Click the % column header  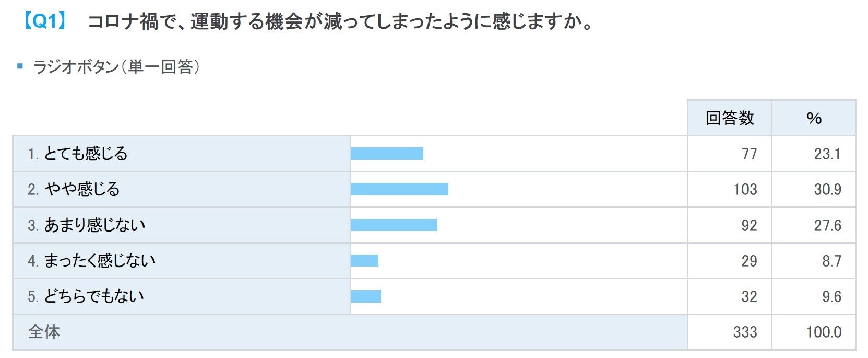tap(814, 118)
